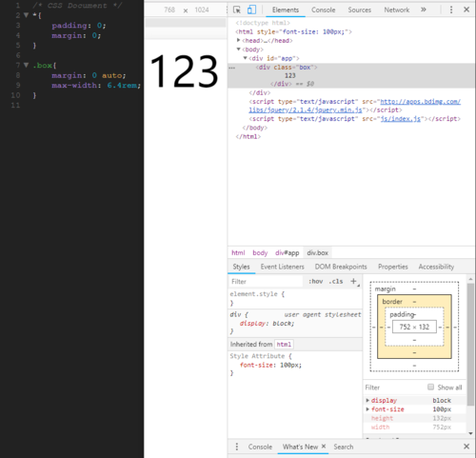Click the 123 text in the page preview
This screenshot has width=476, height=458.
click(x=184, y=71)
